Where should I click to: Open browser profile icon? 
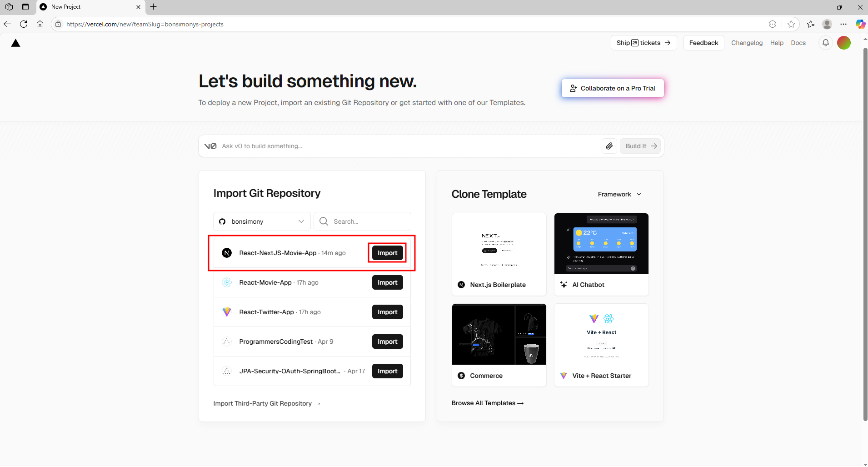point(827,24)
